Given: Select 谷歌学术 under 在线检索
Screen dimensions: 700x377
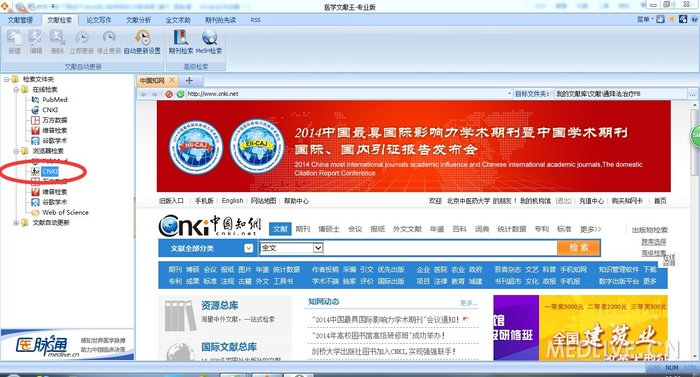Looking at the screenshot, I should pos(54,141).
